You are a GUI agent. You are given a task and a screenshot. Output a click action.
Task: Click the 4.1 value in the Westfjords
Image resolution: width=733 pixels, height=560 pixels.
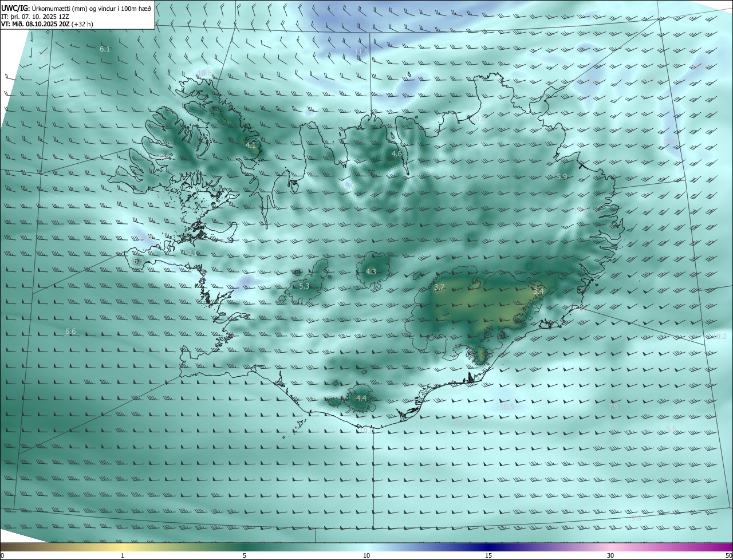[x=251, y=145]
